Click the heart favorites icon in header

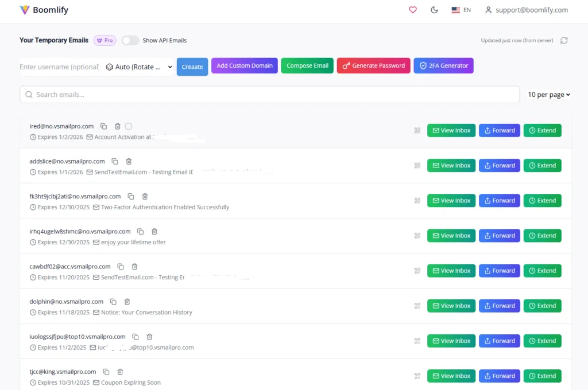coord(412,10)
